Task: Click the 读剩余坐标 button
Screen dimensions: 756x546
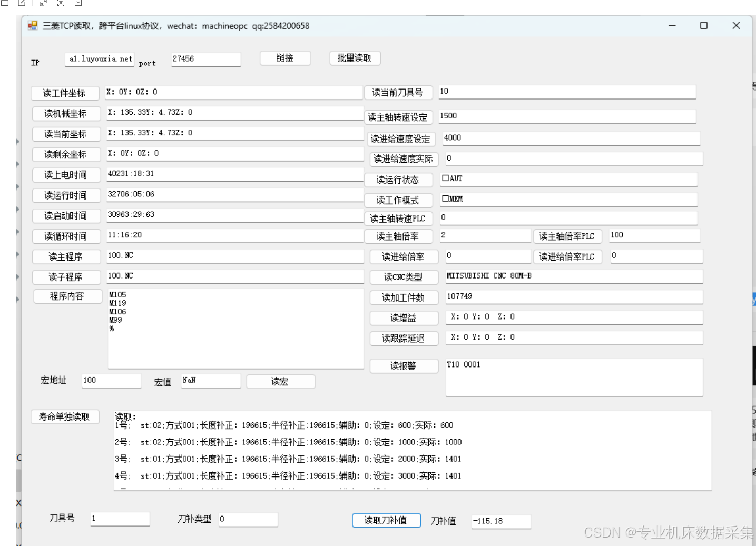Action: 66,155
